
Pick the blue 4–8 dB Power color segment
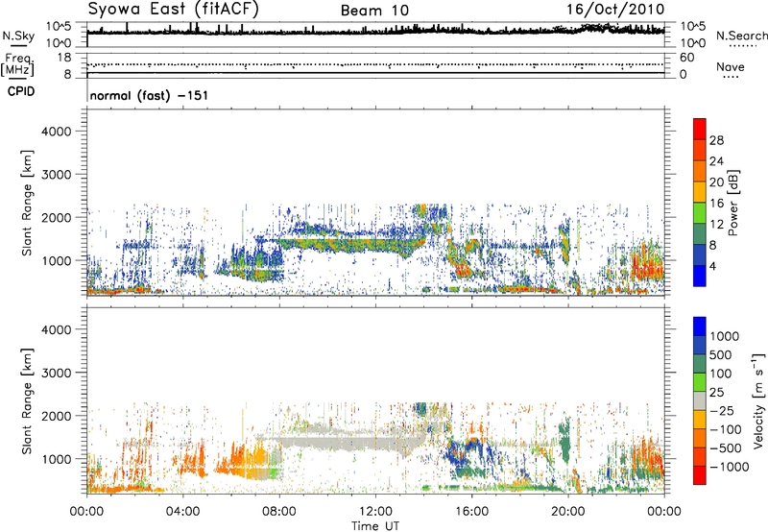[x=700, y=255]
